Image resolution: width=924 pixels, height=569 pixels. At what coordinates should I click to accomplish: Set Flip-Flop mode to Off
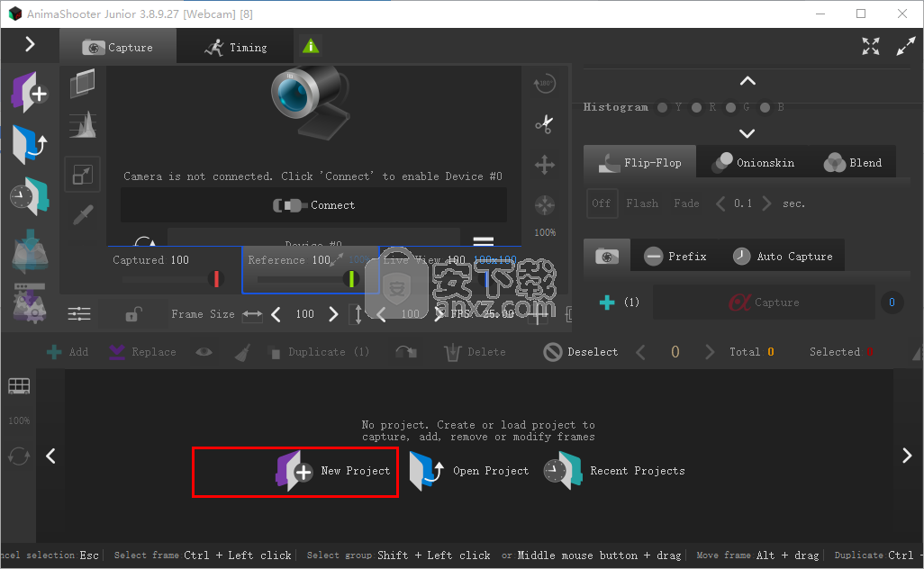tap(601, 203)
